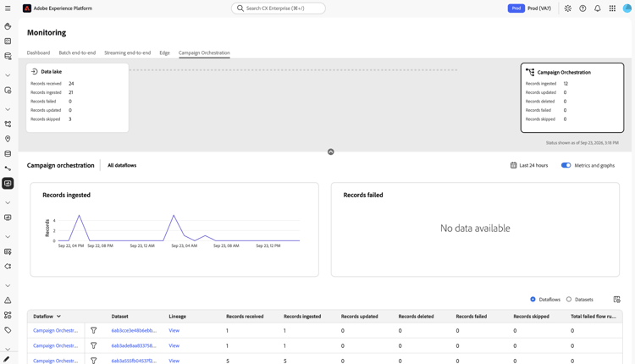Click filter icon in 6ab3cce3e48b6ebb row
635x364 pixels.
pyautogui.click(x=93, y=330)
